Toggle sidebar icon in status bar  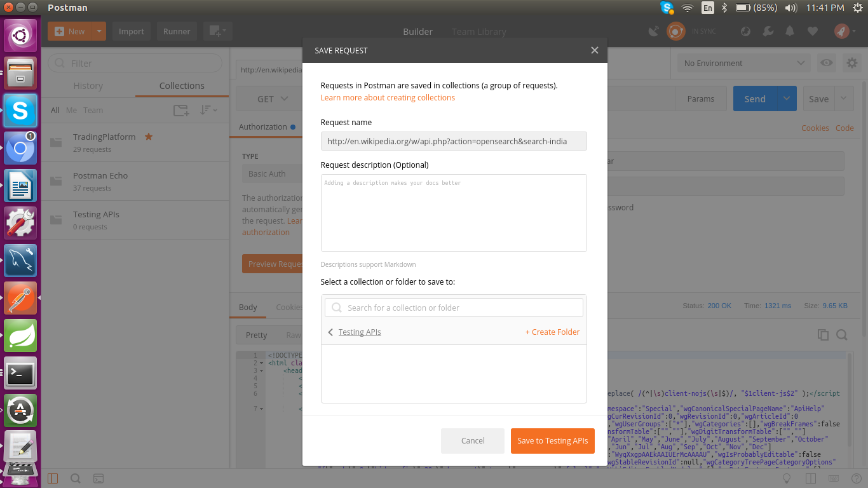point(53,478)
